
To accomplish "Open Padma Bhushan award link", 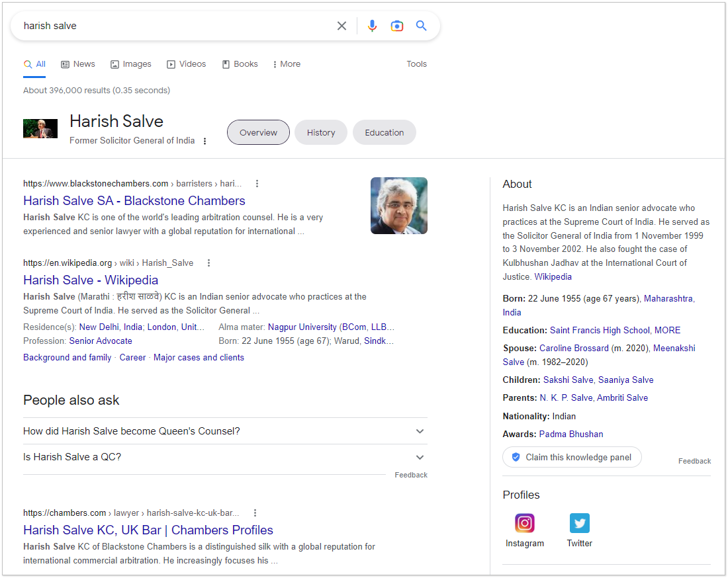I will [571, 434].
